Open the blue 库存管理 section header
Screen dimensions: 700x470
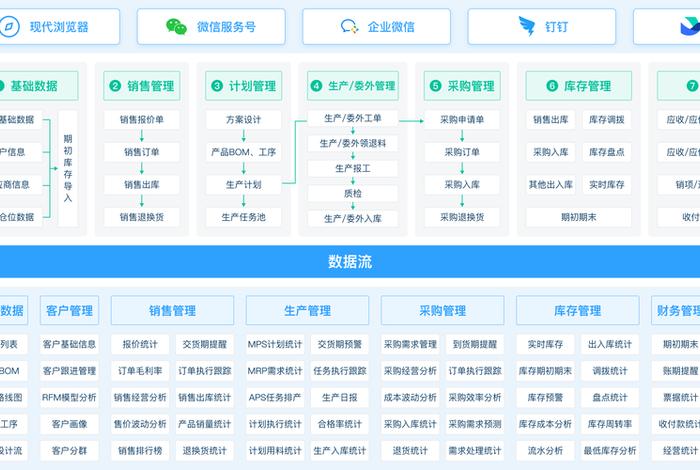(x=578, y=310)
